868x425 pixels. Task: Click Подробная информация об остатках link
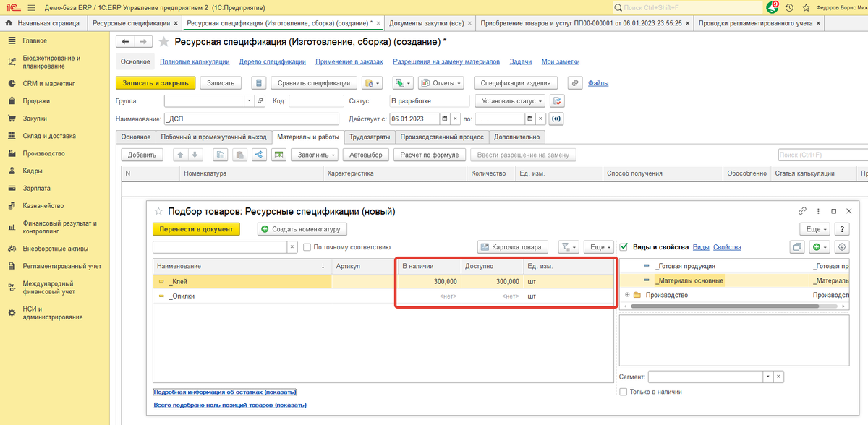click(225, 392)
